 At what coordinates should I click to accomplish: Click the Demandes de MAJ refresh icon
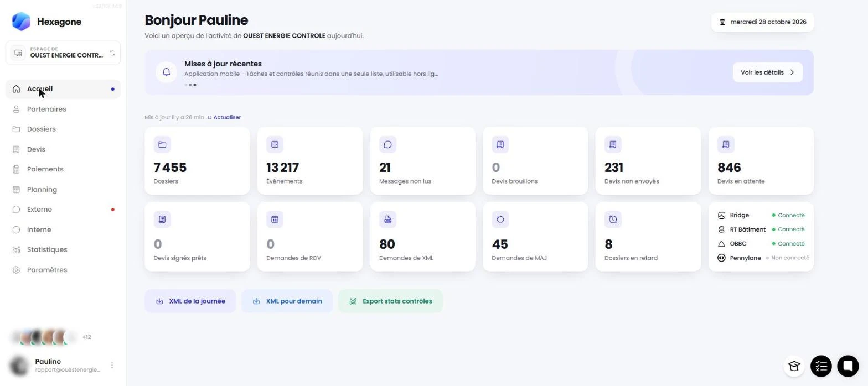(500, 220)
